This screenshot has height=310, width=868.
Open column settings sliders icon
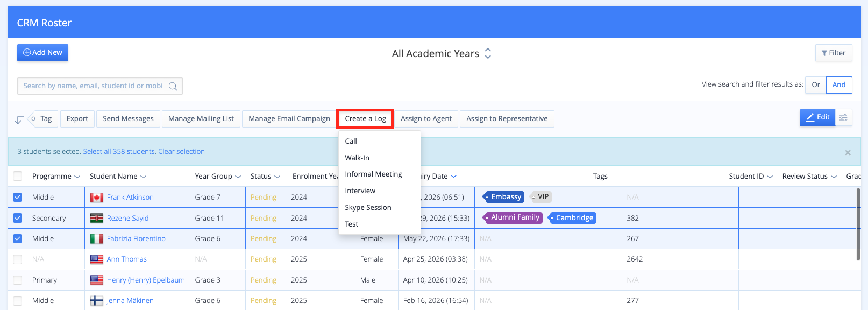(x=843, y=118)
